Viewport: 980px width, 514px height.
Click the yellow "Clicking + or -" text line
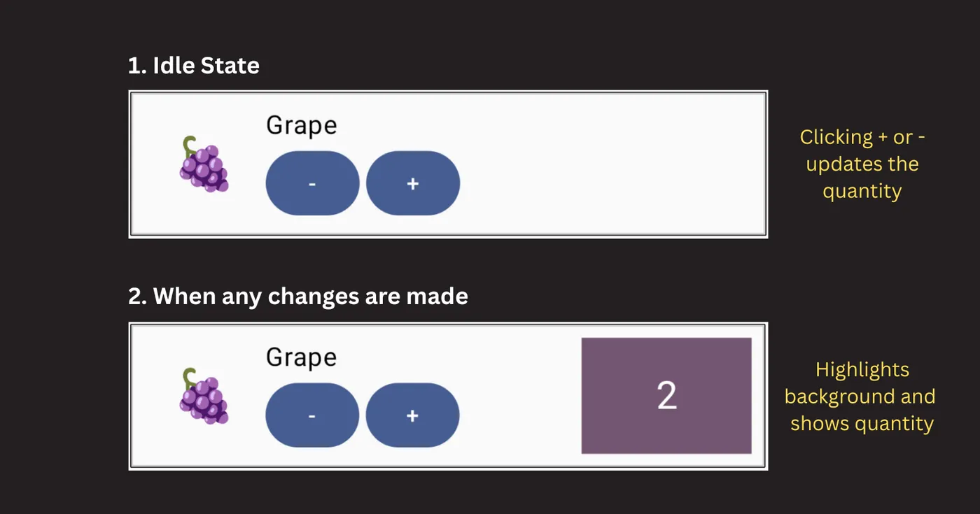pos(862,137)
